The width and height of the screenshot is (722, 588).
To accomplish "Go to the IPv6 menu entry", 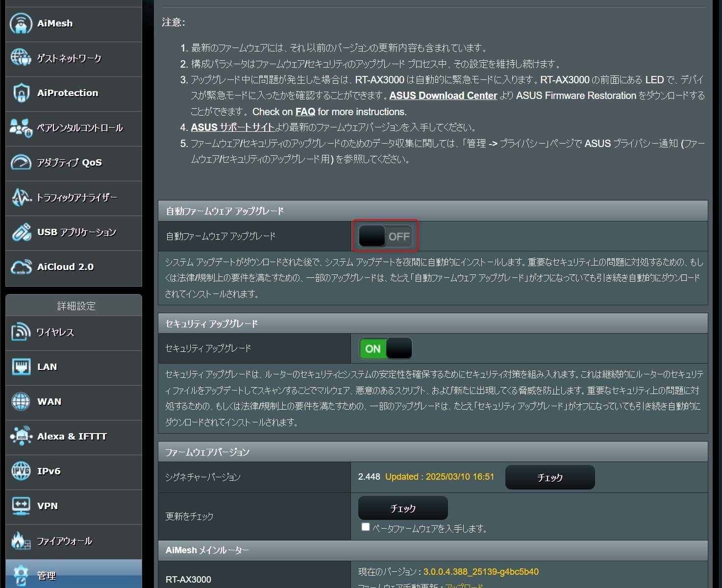I will [49, 471].
